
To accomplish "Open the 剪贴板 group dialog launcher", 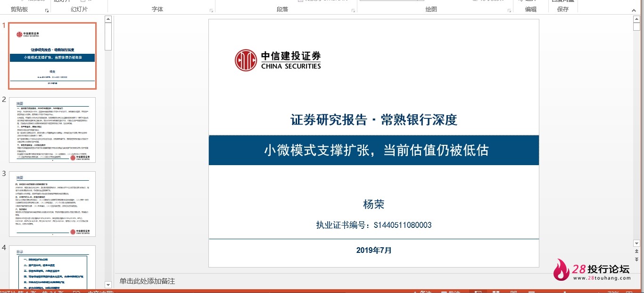I will click(x=47, y=10).
